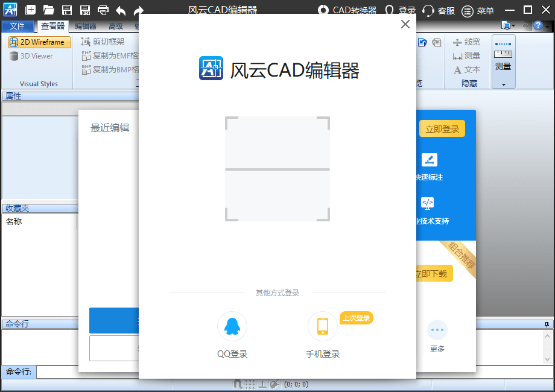Screen dimensions: 555x392
Task: Click the 剪切框架 tool
Action: click(x=103, y=42)
